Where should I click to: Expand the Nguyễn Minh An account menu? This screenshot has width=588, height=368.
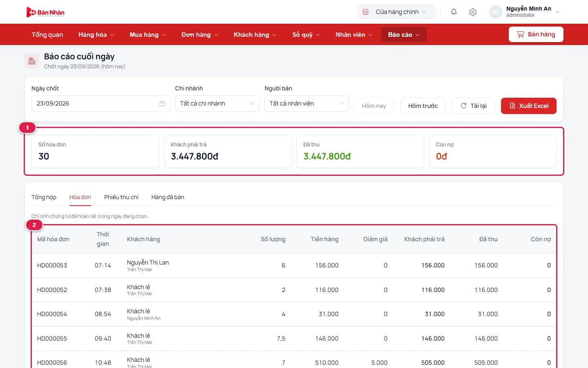click(525, 12)
